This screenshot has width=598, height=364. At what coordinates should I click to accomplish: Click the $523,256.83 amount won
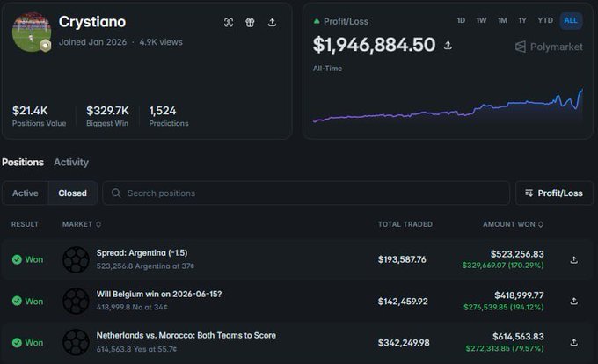517,254
